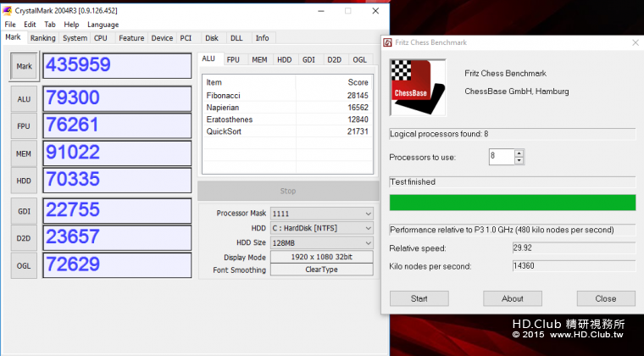Click Close button in Fritz Chess Benchmark
This screenshot has height=356, width=644.
coord(606,298)
